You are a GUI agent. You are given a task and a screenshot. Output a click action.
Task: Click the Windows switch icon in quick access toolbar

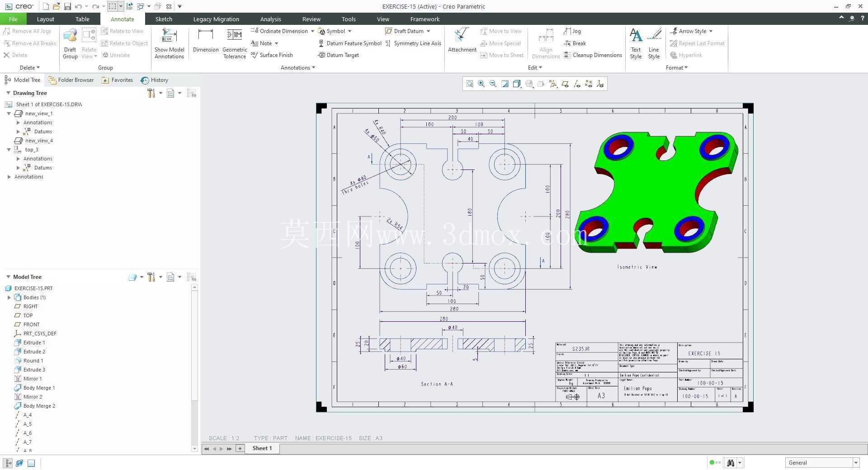pyautogui.click(x=141, y=6)
